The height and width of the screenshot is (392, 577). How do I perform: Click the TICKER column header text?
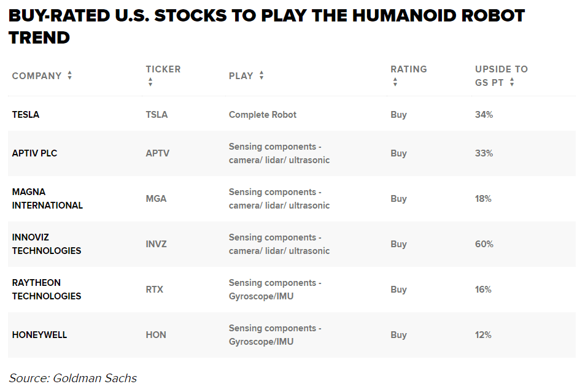click(x=163, y=69)
